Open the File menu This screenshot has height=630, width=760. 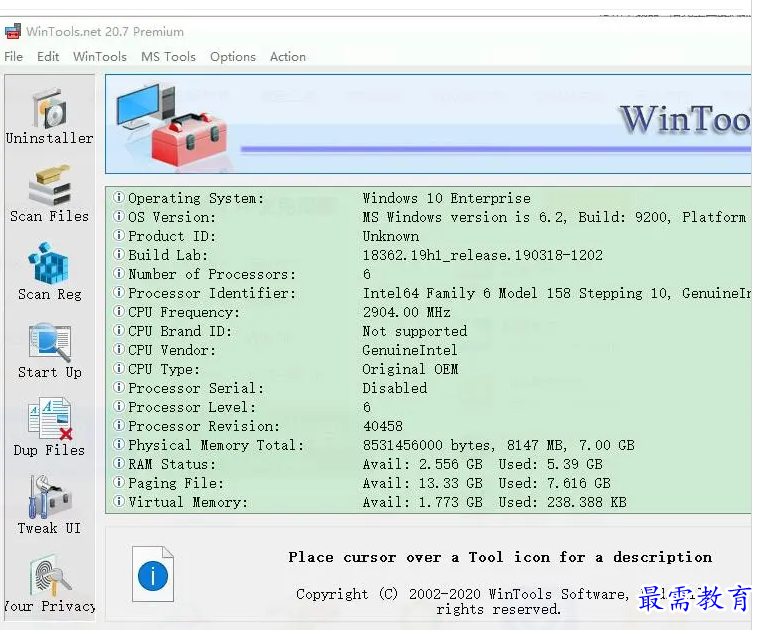point(14,57)
